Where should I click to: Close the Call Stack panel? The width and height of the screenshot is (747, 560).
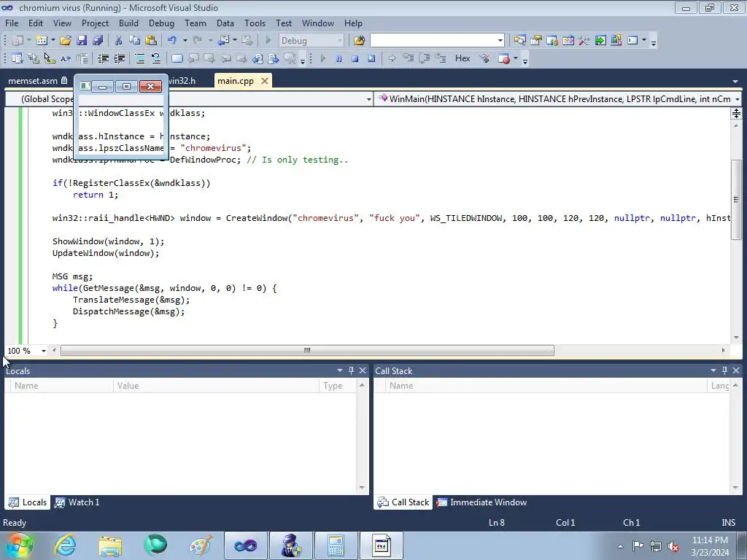point(736,370)
